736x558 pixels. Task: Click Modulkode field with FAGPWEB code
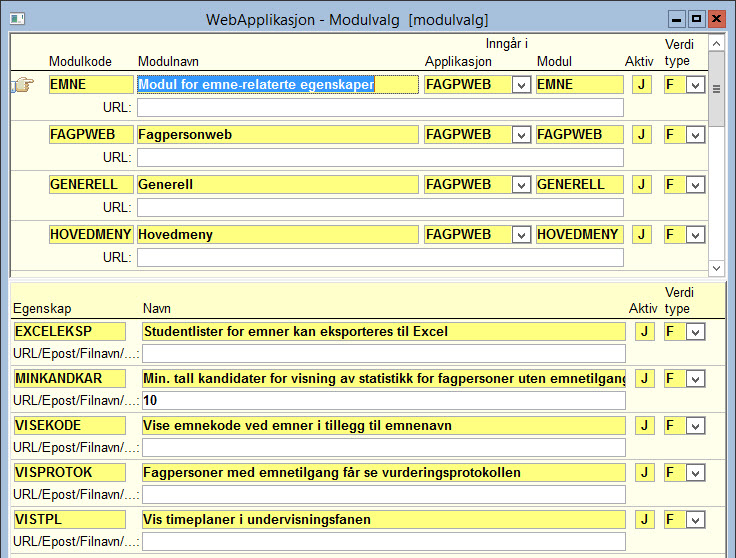[x=91, y=135]
